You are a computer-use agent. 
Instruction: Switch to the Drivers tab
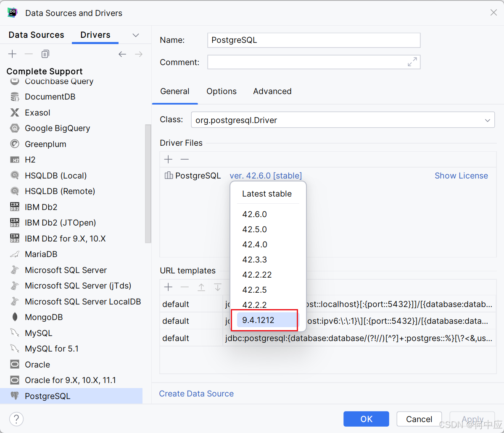pos(95,35)
